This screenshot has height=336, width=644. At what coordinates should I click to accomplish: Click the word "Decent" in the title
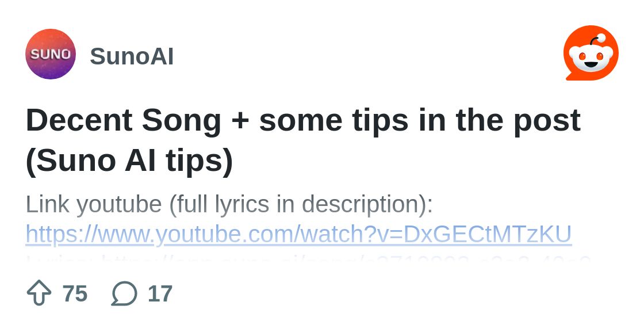tap(79, 120)
